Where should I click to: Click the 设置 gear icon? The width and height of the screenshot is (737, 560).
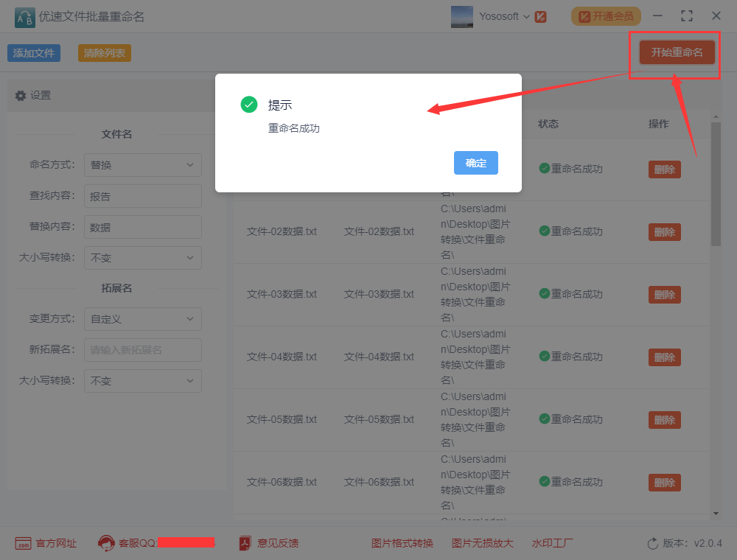(x=20, y=95)
